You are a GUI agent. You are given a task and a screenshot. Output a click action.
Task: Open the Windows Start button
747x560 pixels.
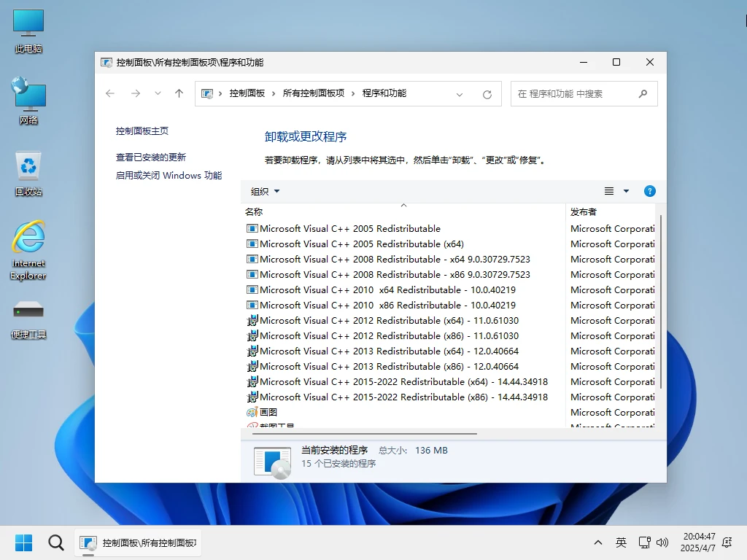[x=23, y=542]
